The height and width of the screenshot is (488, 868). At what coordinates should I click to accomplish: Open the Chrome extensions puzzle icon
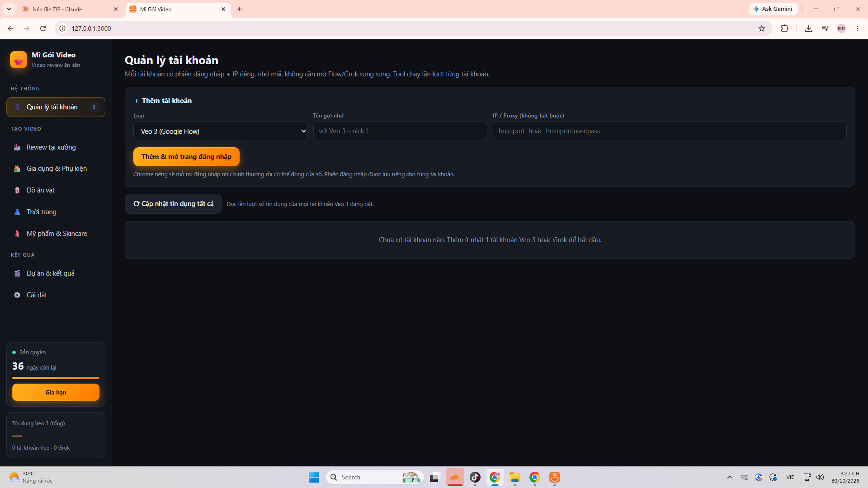[x=785, y=28]
